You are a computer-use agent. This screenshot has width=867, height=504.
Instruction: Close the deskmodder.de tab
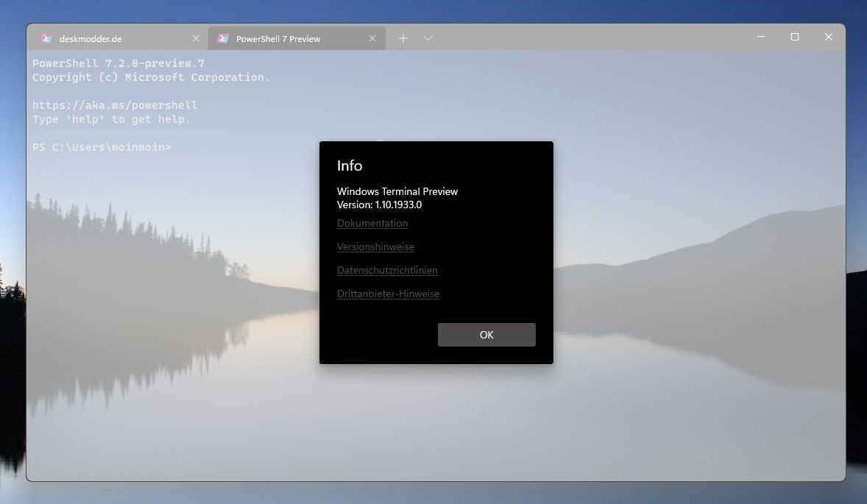coord(196,38)
